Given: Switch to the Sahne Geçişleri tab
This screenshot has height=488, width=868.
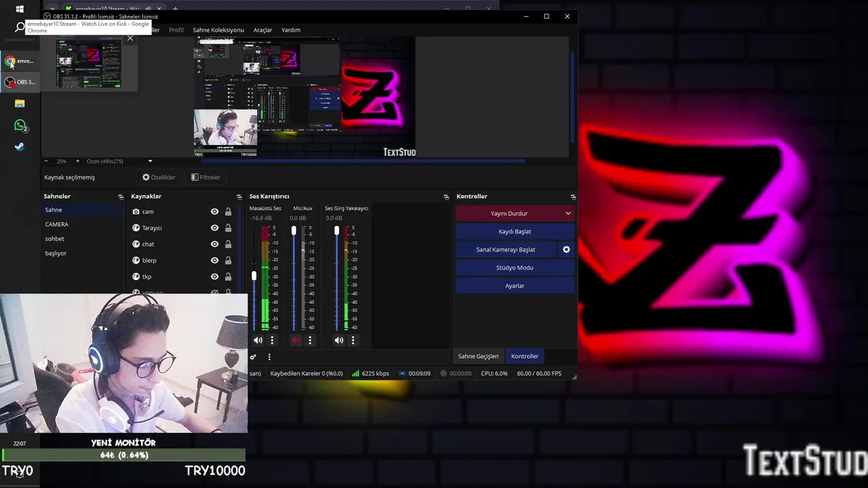Looking at the screenshot, I should 478,357.
